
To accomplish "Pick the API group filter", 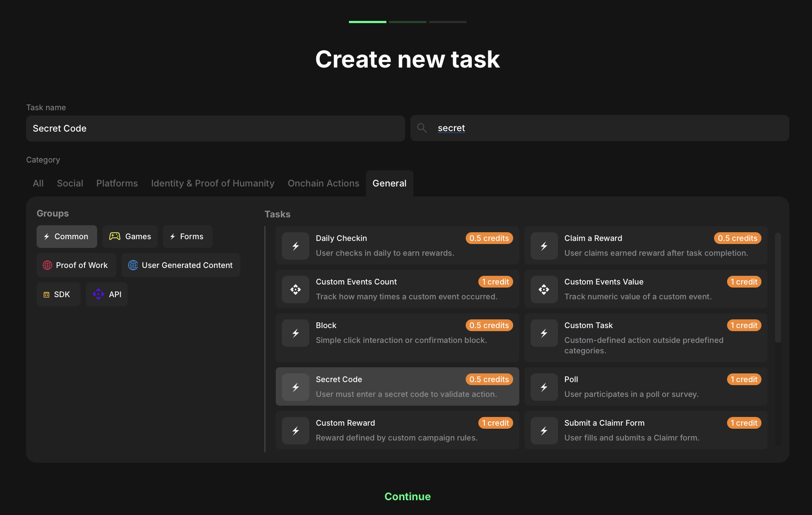I will 107,295.
